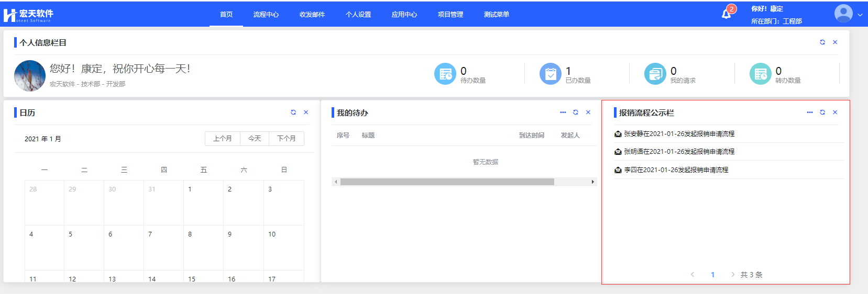Open the notification bell with badge
Screen dimensions: 868x294
(x=727, y=14)
